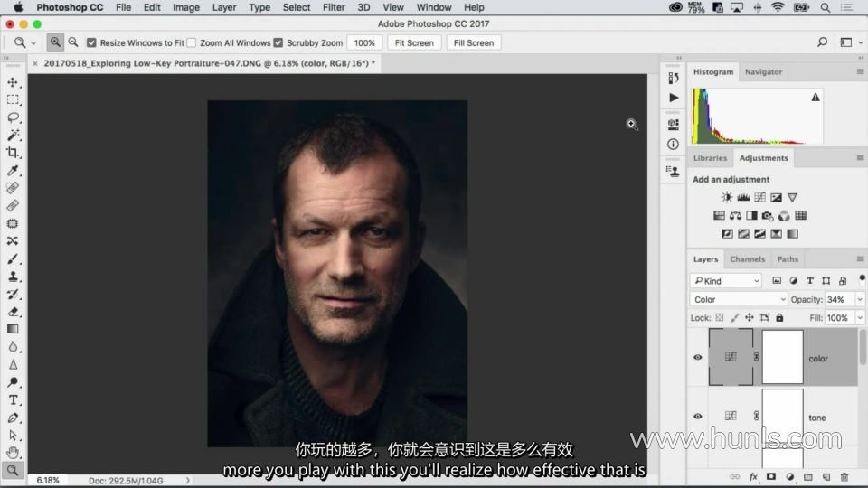Switch to the Channels tab
This screenshot has height=488, width=868.
(x=748, y=259)
